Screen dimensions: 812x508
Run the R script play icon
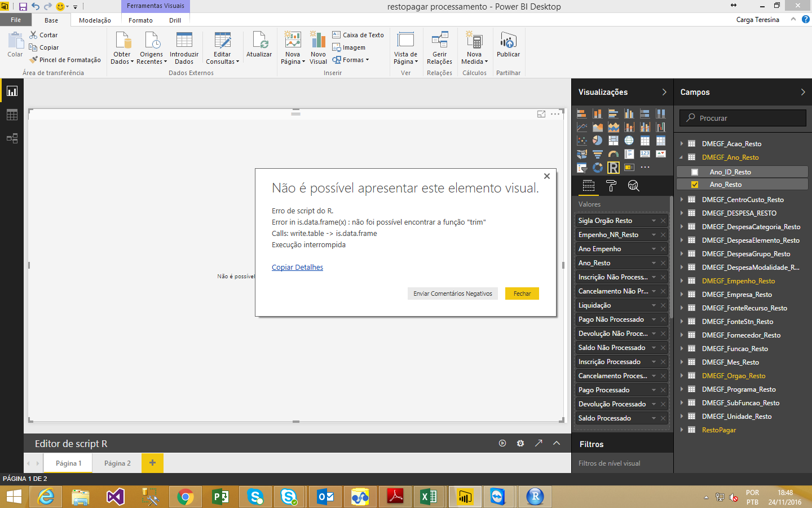[x=502, y=443]
